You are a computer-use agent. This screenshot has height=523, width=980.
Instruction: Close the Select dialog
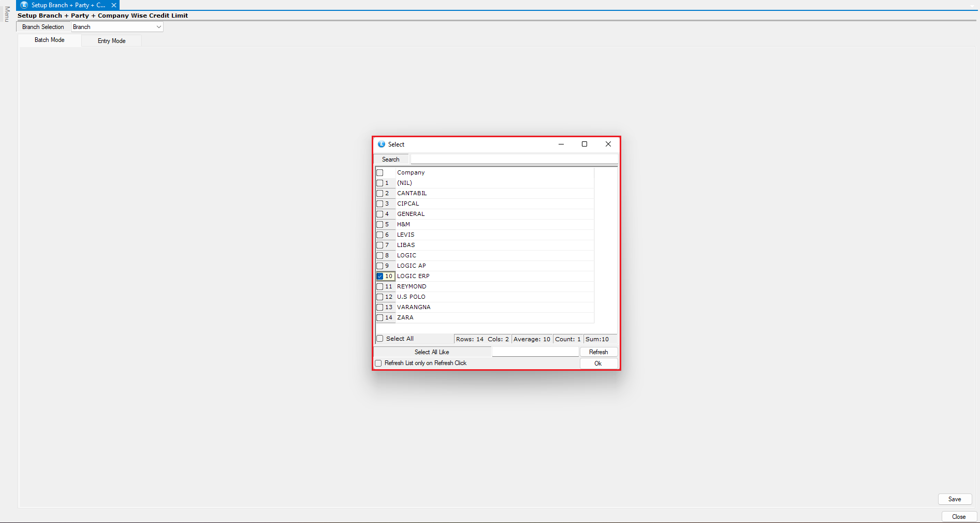[x=608, y=144]
